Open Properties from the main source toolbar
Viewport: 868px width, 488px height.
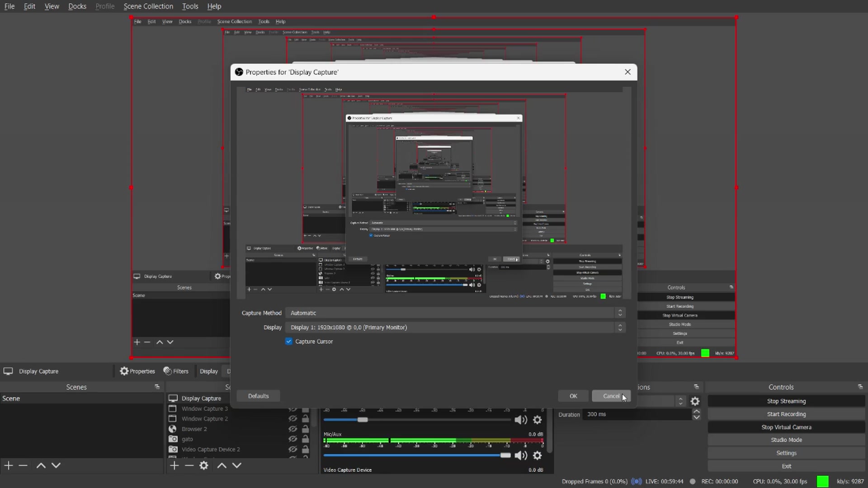[137, 371]
